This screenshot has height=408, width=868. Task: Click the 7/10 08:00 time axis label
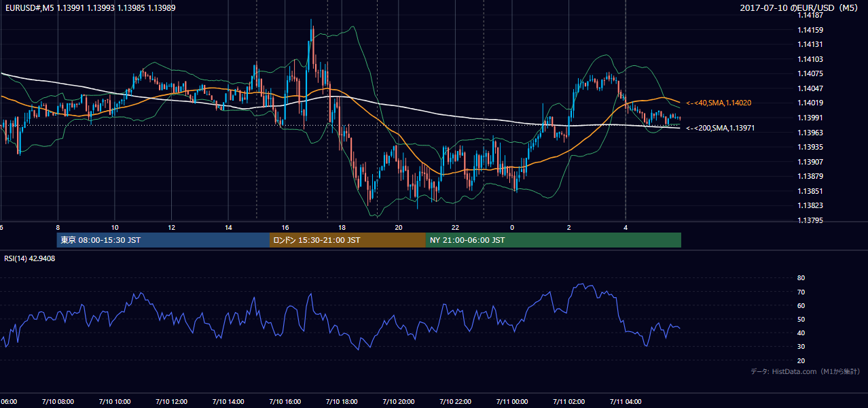pyautogui.click(x=58, y=402)
